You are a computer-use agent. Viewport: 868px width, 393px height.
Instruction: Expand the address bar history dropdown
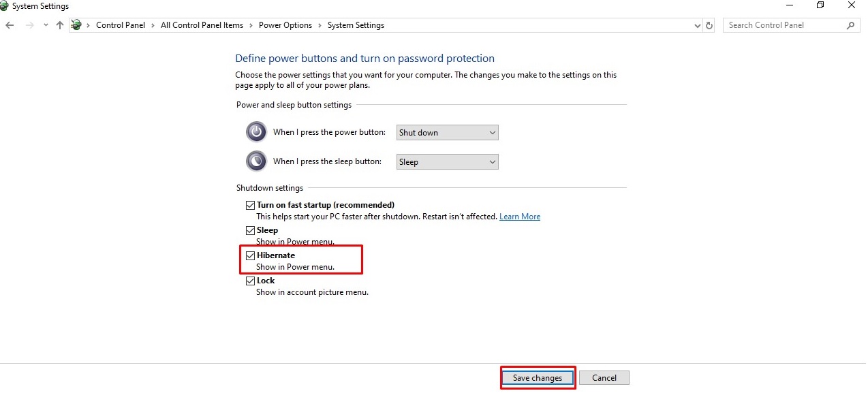(x=697, y=25)
